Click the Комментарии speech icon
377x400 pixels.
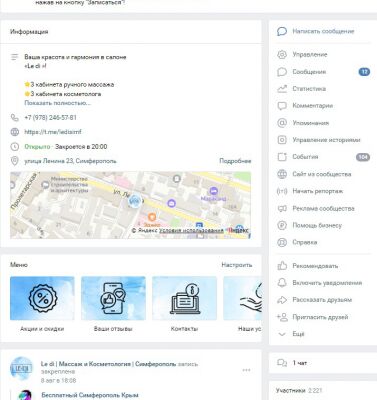click(x=282, y=106)
